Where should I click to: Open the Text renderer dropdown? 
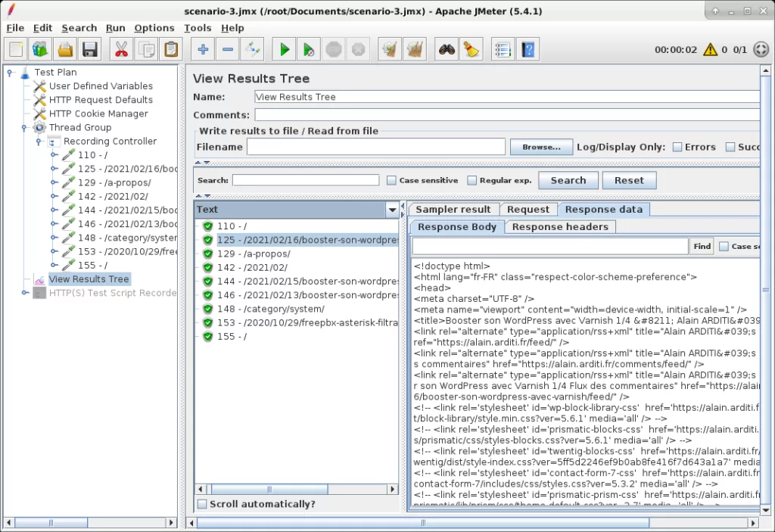tap(393, 210)
